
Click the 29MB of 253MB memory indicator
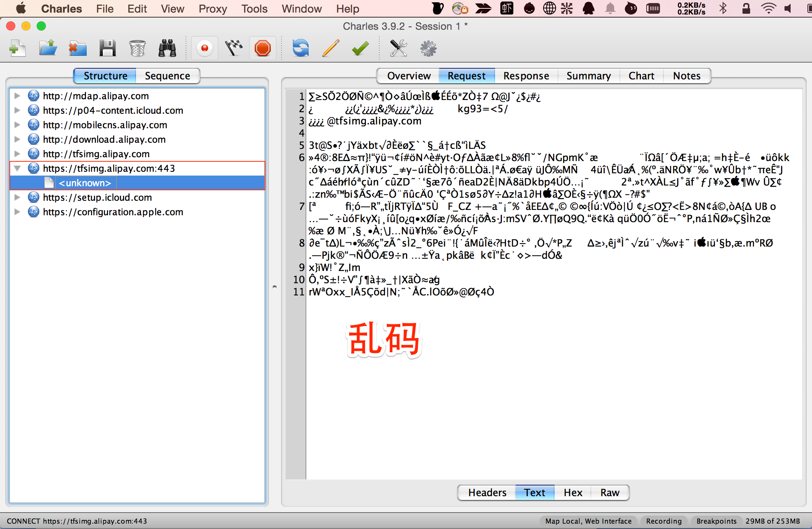click(x=773, y=521)
